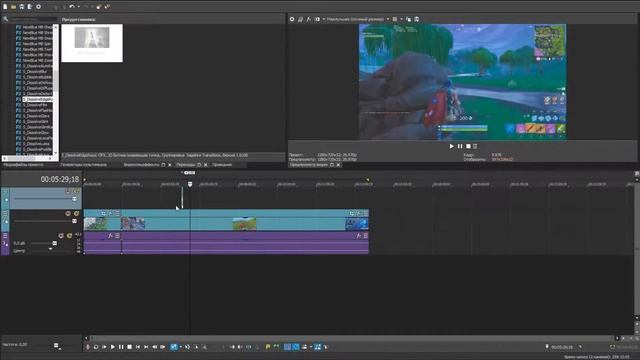Click the Undo arrow in the top toolbar
Viewport: 640px width, 360px height.
pyautogui.click(x=72, y=7)
